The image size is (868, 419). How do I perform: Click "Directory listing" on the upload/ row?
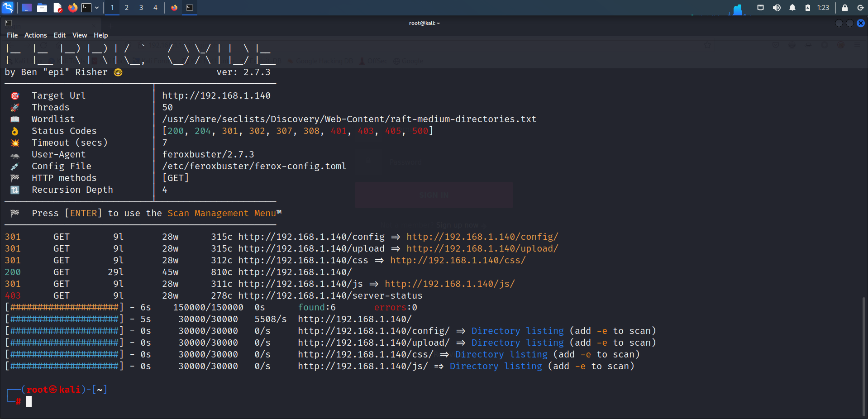coord(518,343)
